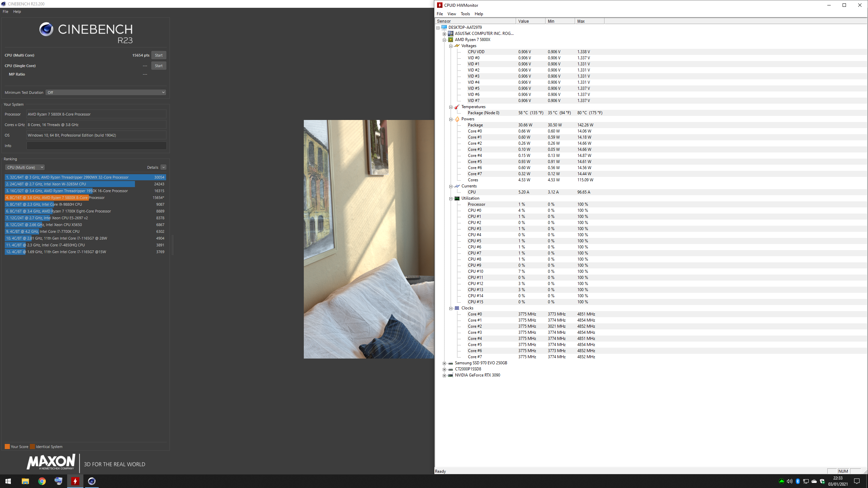Open the Windows Start menu
The width and height of the screenshot is (868, 488).
[x=8, y=481]
